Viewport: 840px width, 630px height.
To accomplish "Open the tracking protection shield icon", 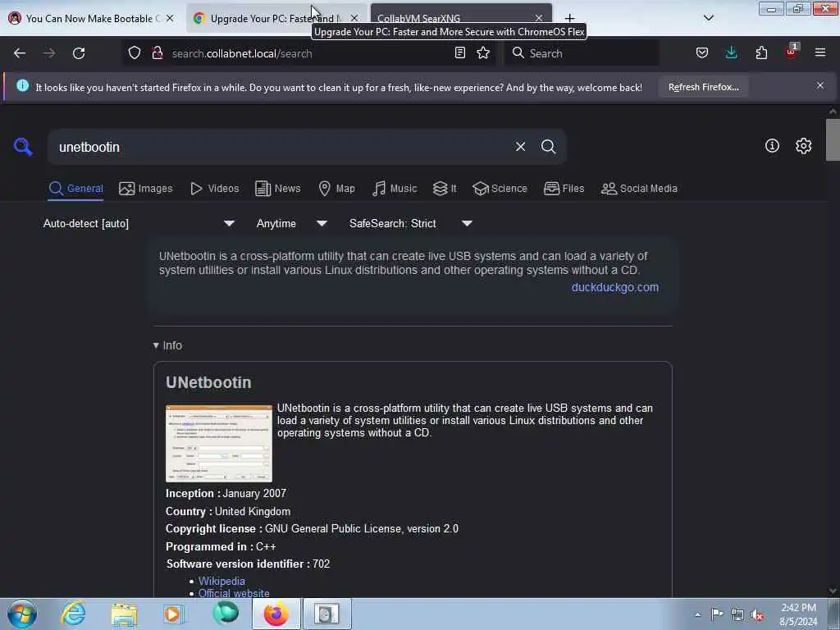I will 135,52.
